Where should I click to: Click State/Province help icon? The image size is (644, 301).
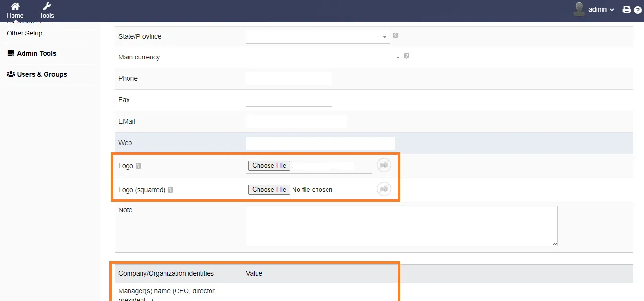tap(395, 35)
